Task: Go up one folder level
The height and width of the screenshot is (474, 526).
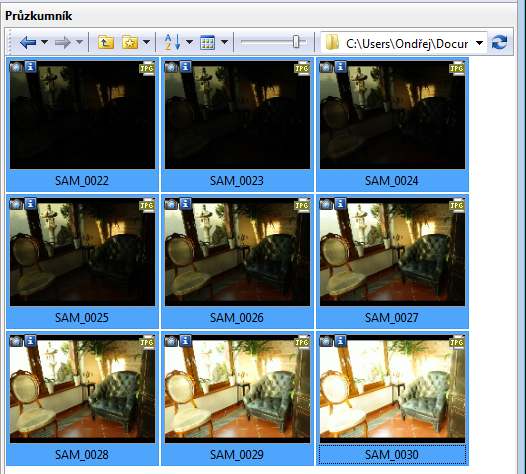Action: click(106, 42)
